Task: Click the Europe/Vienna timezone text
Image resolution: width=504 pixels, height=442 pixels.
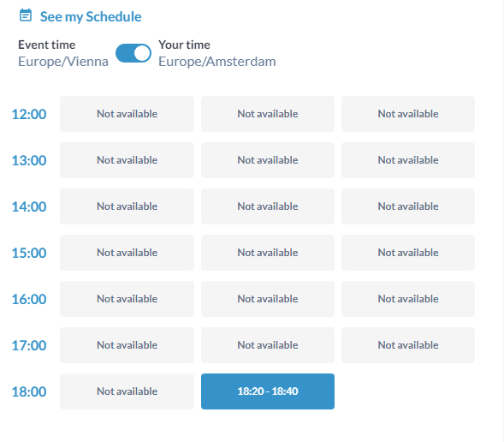Action: [63, 62]
